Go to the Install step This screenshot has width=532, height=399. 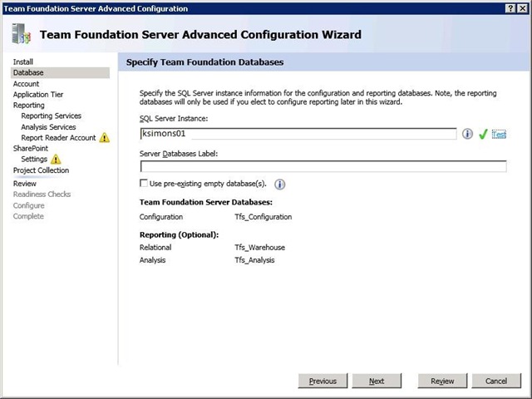pos(23,62)
